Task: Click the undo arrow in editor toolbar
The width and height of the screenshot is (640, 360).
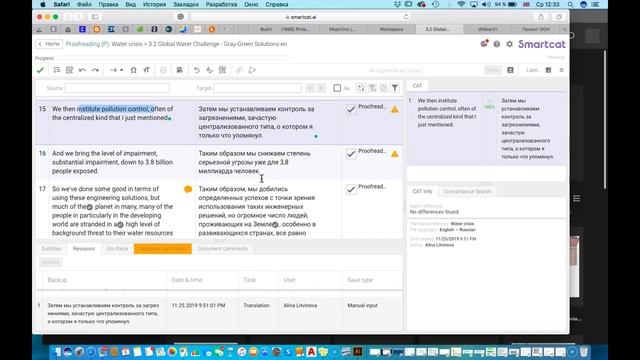Action: tap(82, 70)
